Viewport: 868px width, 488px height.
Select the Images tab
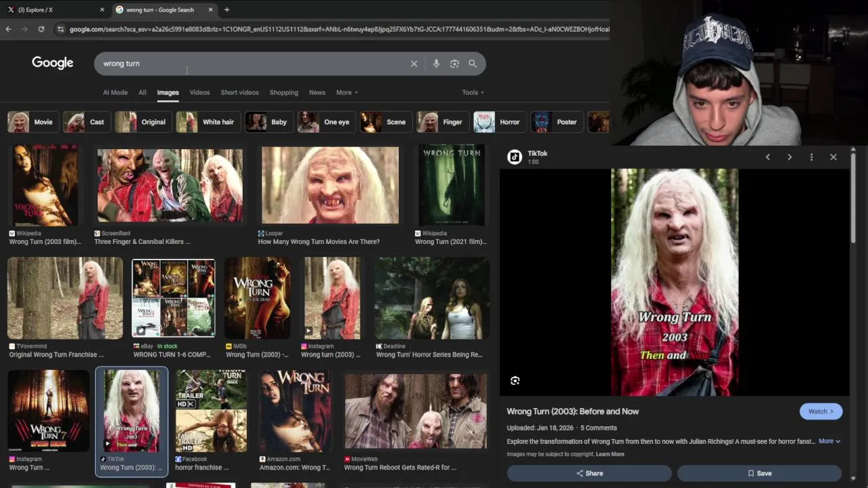(x=167, y=92)
